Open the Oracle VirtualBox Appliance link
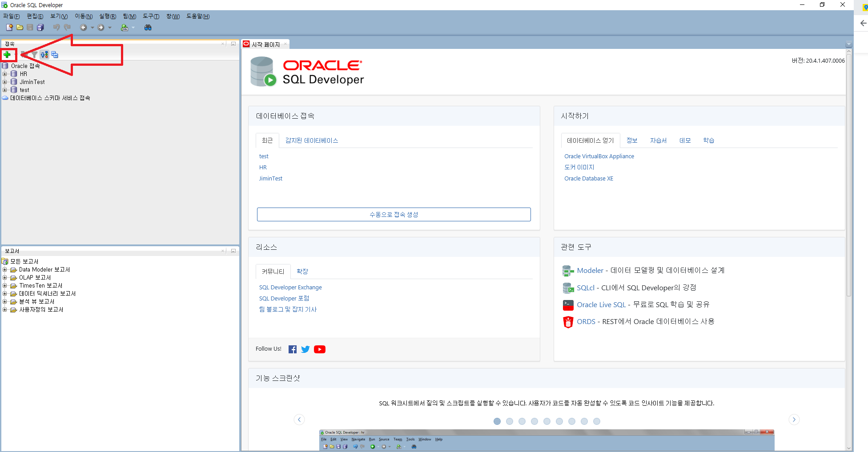Screen dimensions: 868x452 [x=599, y=156]
